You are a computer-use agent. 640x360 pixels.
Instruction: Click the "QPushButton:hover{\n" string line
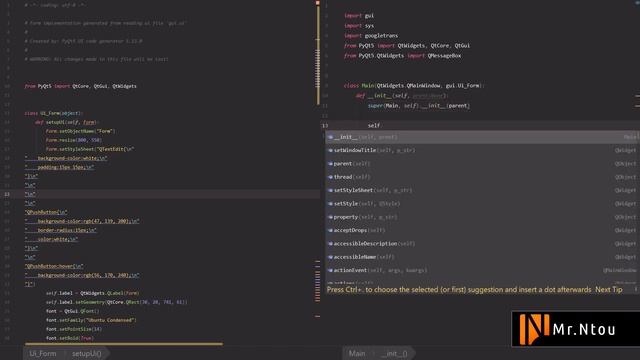pyautogui.click(x=54, y=266)
